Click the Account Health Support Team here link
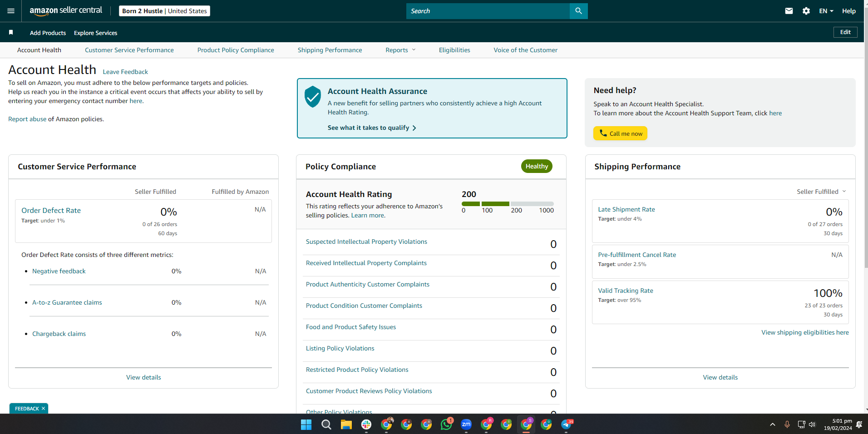 (x=775, y=113)
